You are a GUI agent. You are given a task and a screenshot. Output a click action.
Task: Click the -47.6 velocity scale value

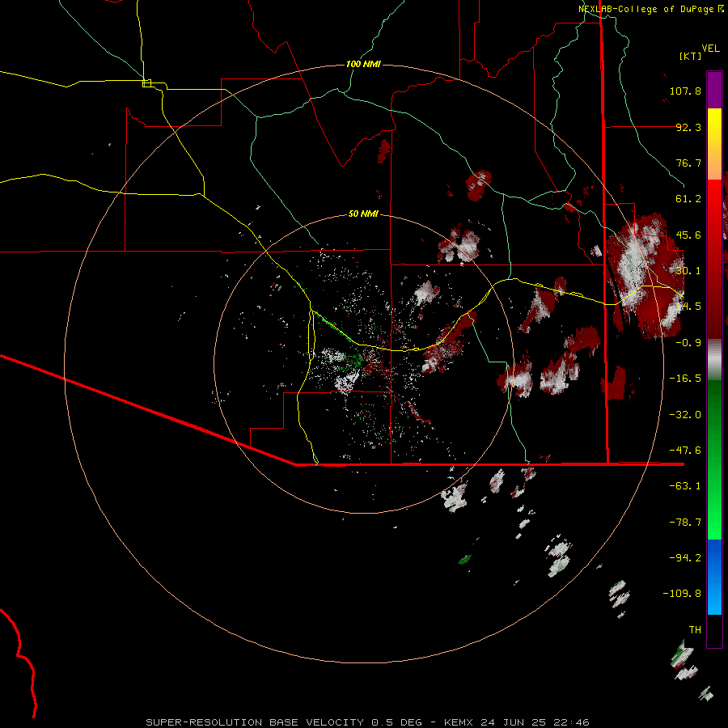(685, 451)
